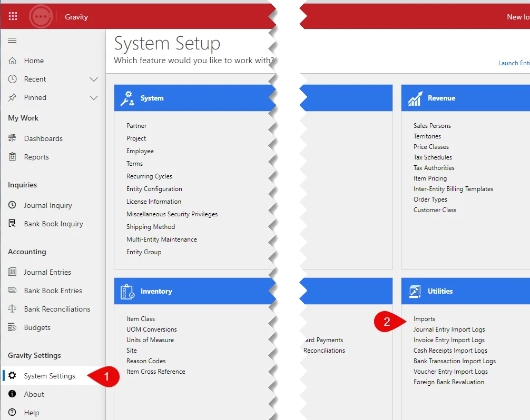Open the UOM Conversions link

coord(151,329)
